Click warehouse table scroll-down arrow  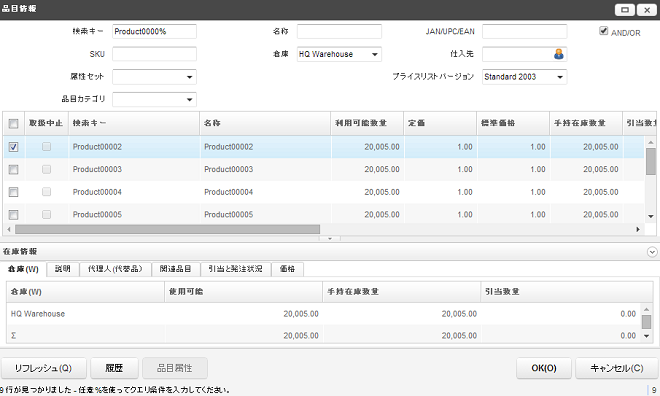[x=647, y=336]
